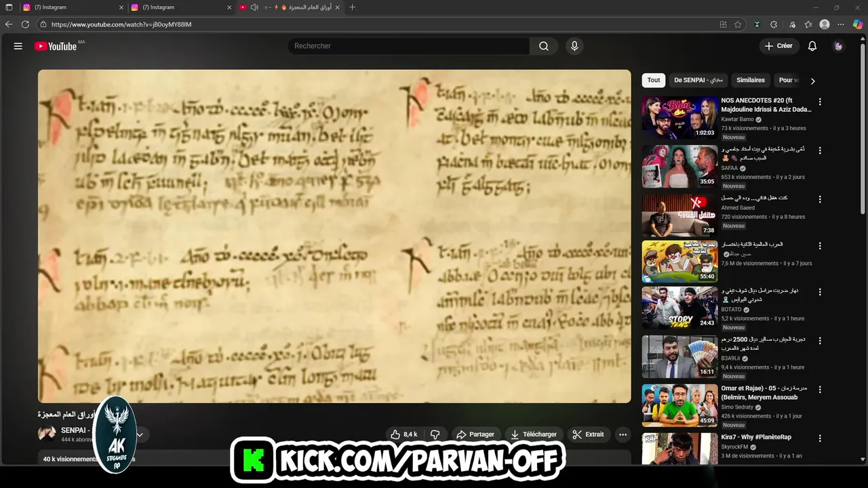The image size is (868, 488).
Task: Open the Copilot sidebar icon
Action: tap(858, 24)
